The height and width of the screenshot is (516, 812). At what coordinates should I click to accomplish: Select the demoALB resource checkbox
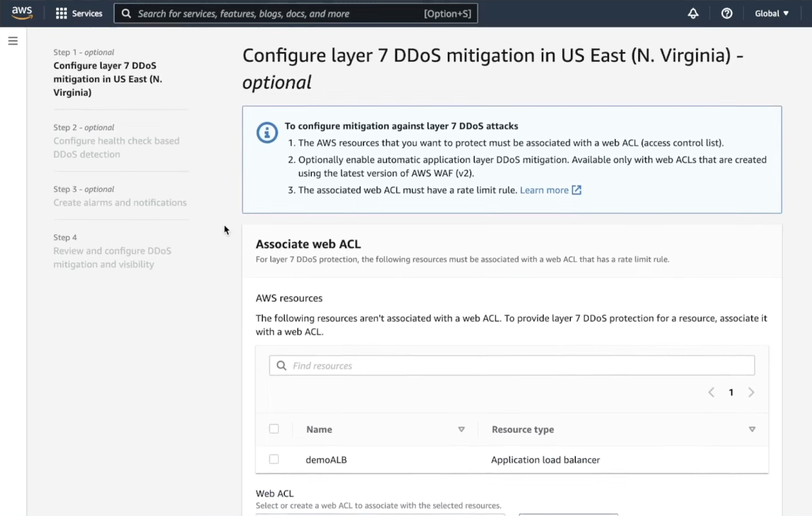pyautogui.click(x=274, y=459)
